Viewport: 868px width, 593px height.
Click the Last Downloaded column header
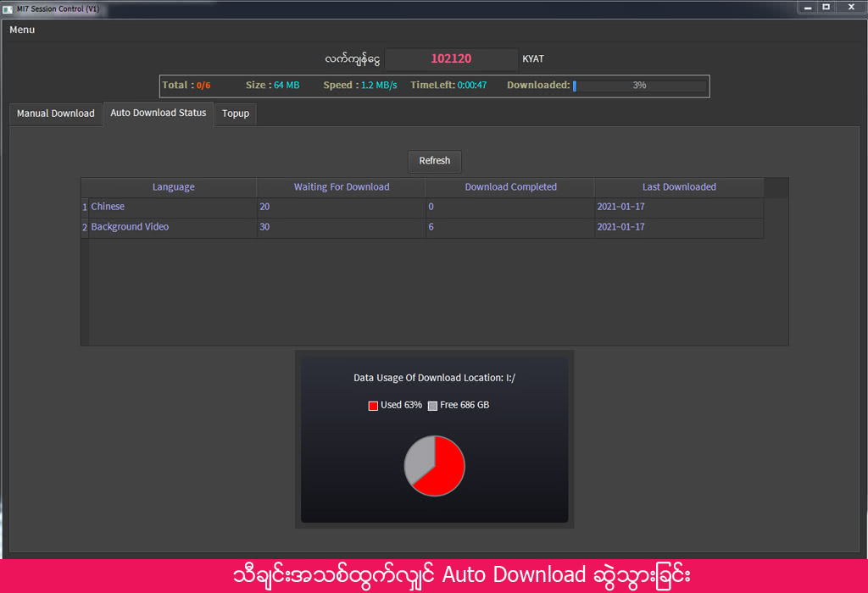(678, 187)
